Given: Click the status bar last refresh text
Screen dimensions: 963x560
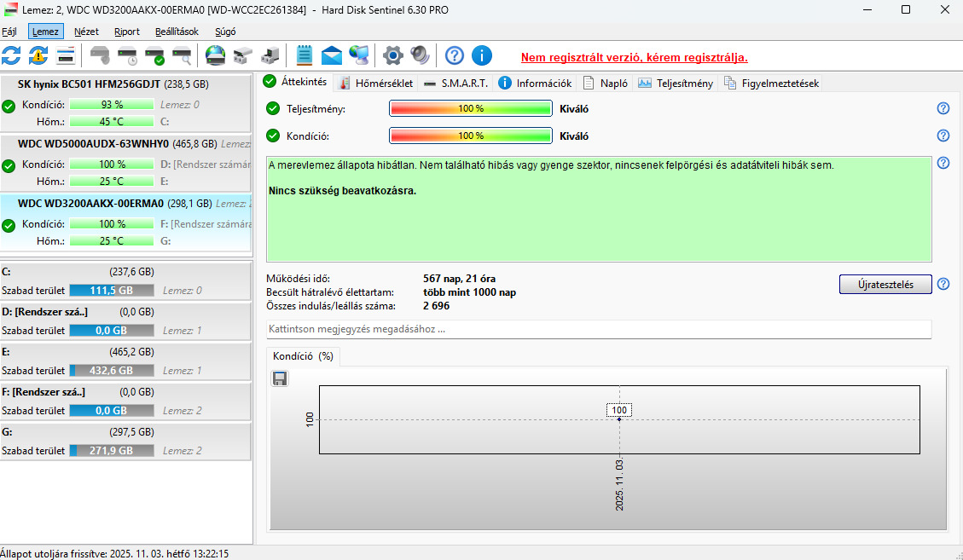Looking at the screenshot, I should point(114,554).
